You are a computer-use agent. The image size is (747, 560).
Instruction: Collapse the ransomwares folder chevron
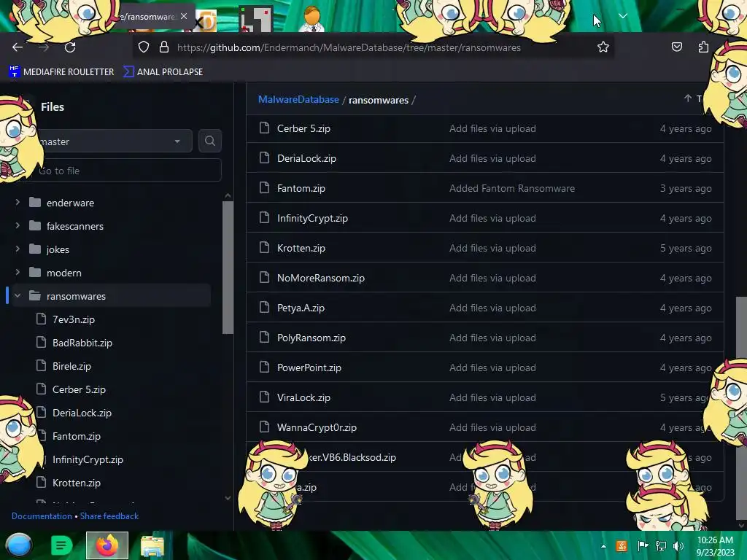tap(18, 296)
